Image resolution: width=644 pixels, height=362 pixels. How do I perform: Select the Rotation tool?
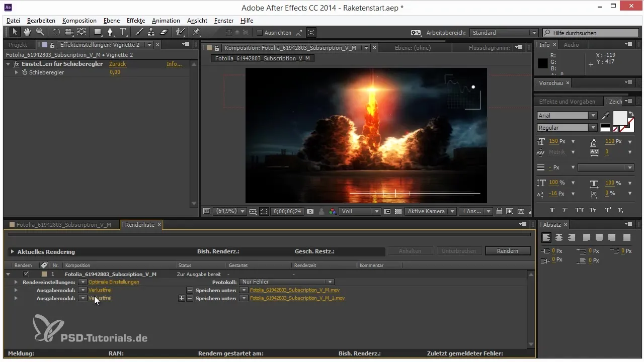56,32
